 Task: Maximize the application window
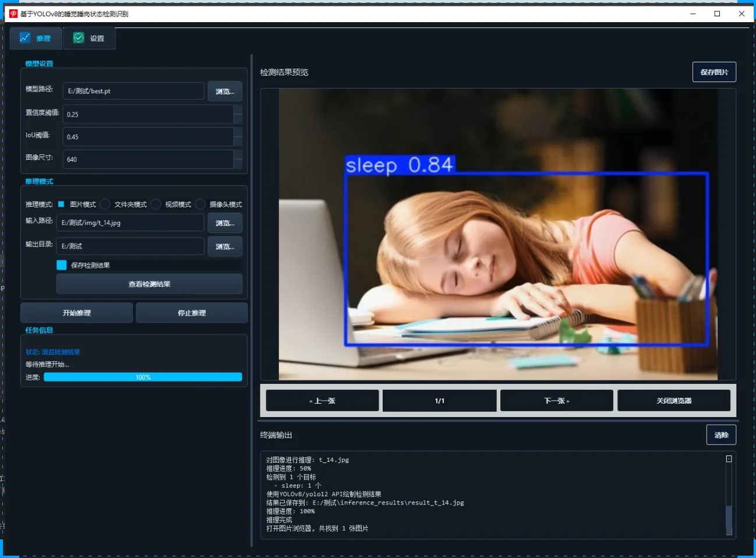tap(717, 13)
